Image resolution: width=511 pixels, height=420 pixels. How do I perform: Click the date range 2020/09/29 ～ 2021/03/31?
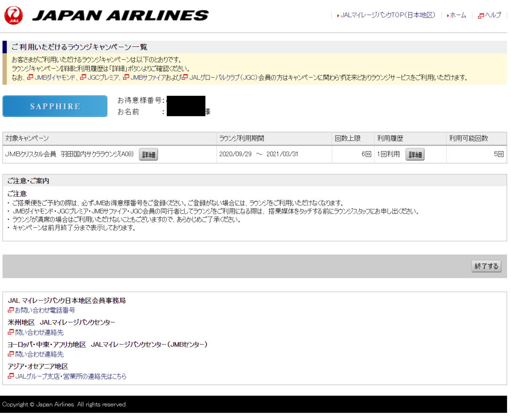pyautogui.click(x=258, y=154)
